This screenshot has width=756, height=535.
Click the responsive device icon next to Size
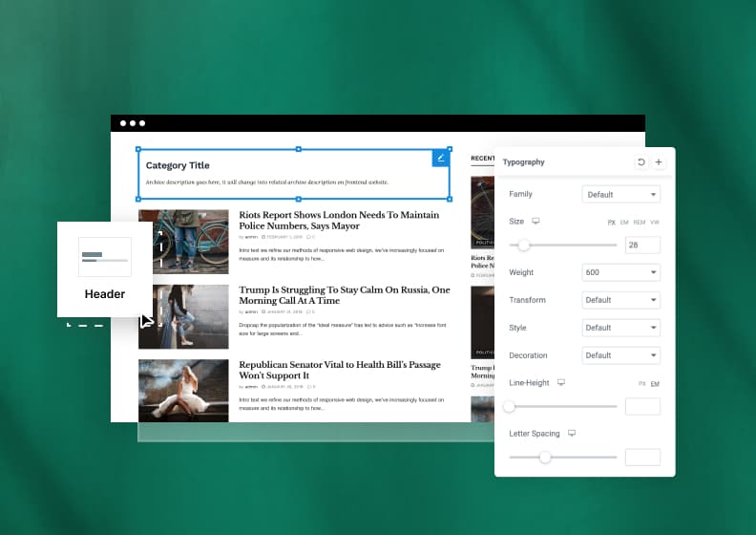(536, 221)
